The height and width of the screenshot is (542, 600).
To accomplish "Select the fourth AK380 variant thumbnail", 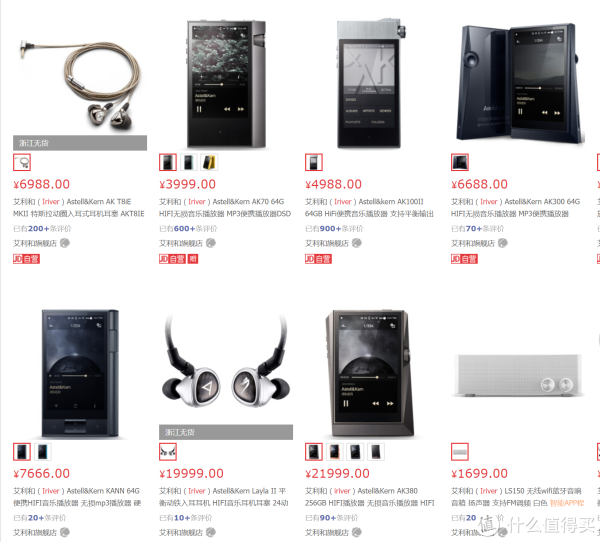I will (376, 452).
